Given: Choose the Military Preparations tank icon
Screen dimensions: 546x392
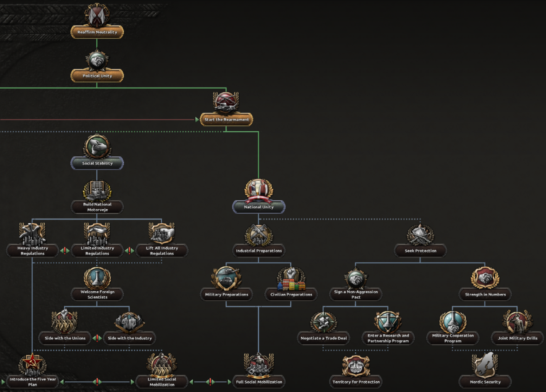Looking at the screenshot, I should tap(226, 278).
